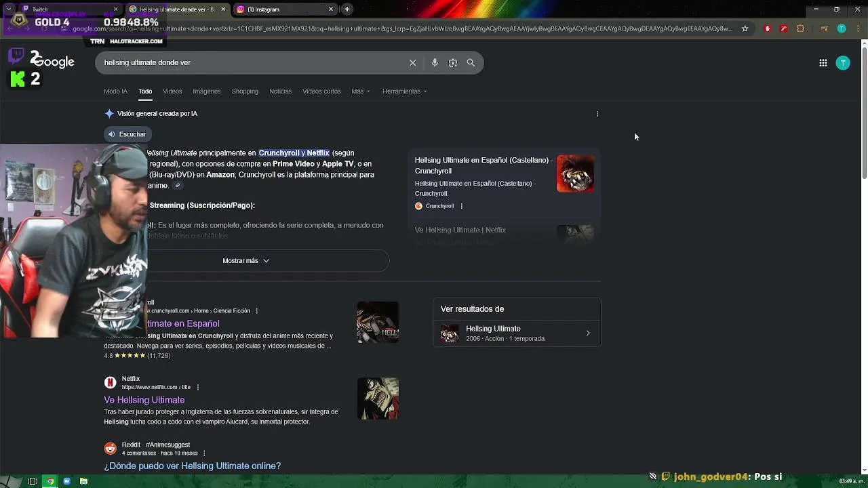Open File Explorer from the taskbar
Screen dimensions: 868x488
coord(83,481)
